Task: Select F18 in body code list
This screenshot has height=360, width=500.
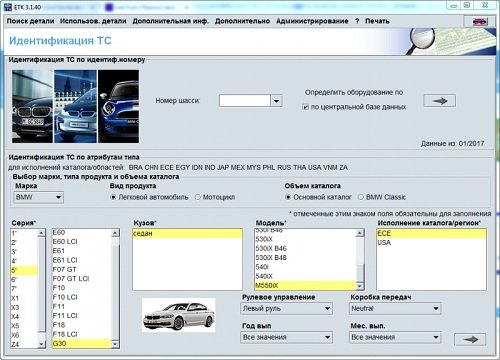Action: [82, 325]
